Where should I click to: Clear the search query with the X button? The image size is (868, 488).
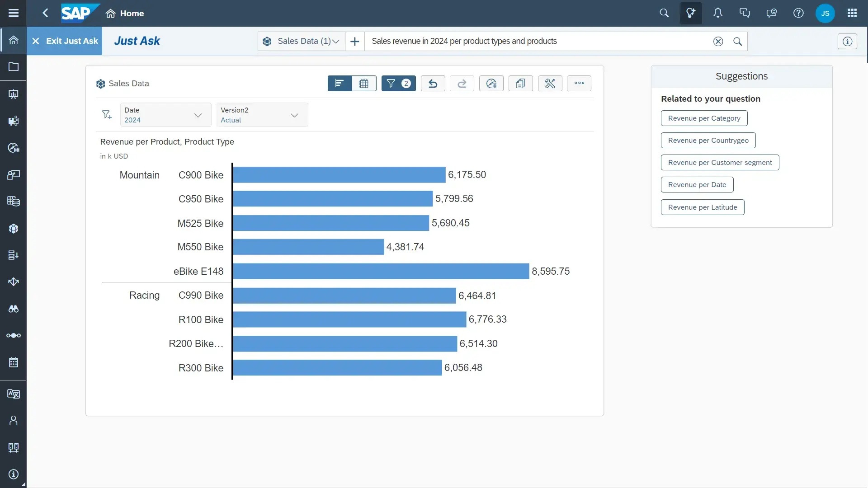[x=718, y=41]
